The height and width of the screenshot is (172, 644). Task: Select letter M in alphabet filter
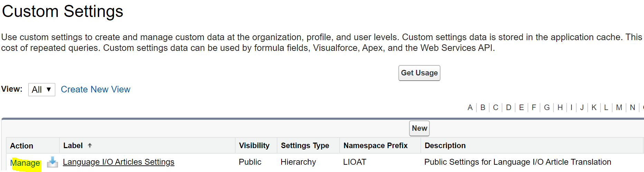pos(619,108)
